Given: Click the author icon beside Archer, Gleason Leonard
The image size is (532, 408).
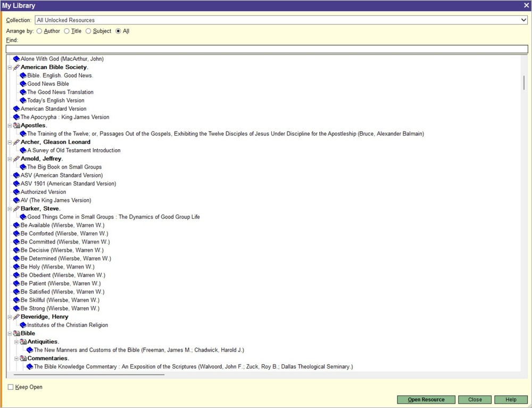Looking at the screenshot, I should tap(16, 142).
